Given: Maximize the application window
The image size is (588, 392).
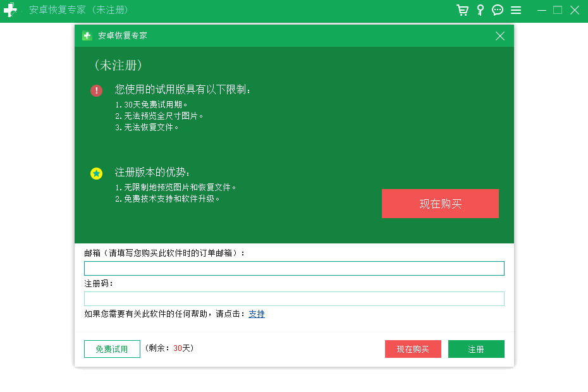Looking at the screenshot, I should point(558,10).
